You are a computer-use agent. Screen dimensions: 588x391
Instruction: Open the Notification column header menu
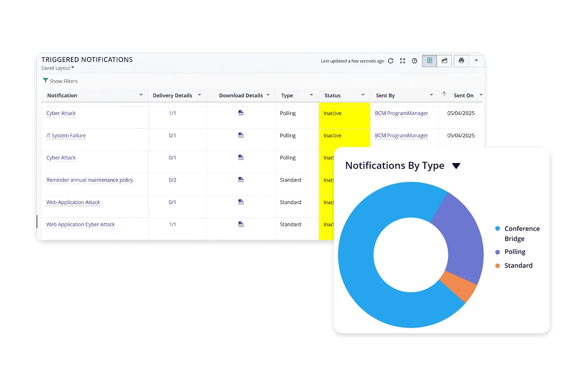141,95
